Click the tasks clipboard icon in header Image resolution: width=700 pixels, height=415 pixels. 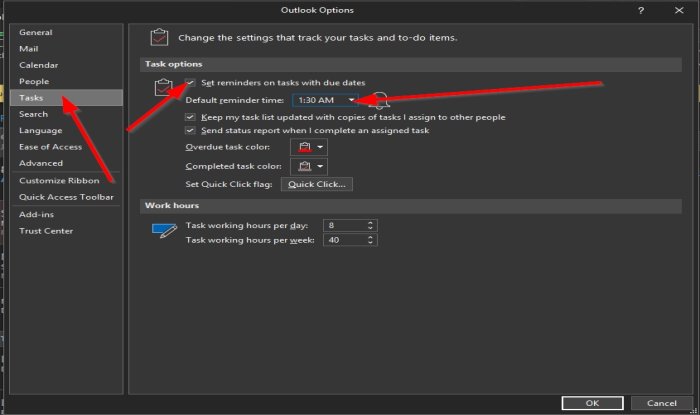point(159,37)
